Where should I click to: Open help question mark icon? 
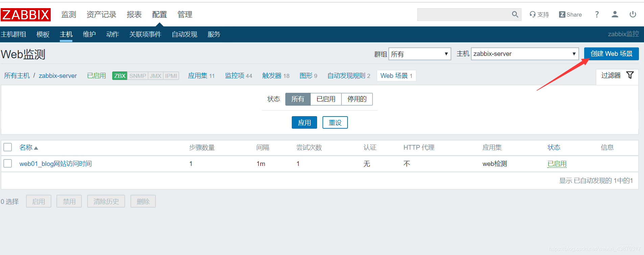click(x=597, y=15)
